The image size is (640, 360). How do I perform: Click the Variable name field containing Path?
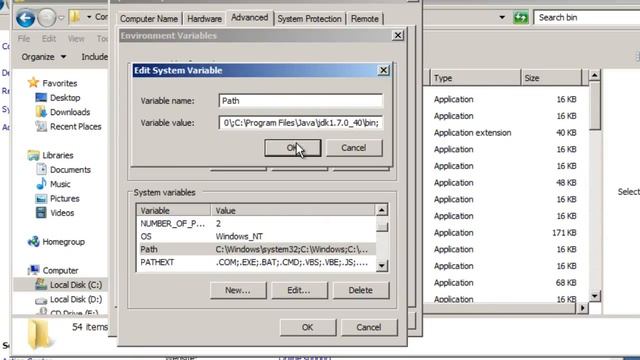coord(301,101)
